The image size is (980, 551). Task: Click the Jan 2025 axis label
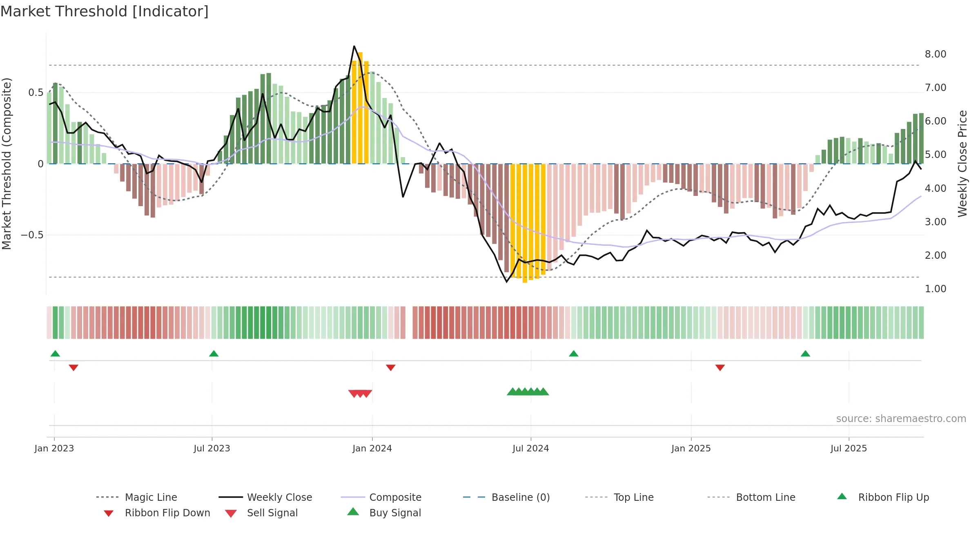pyautogui.click(x=691, y=449)
